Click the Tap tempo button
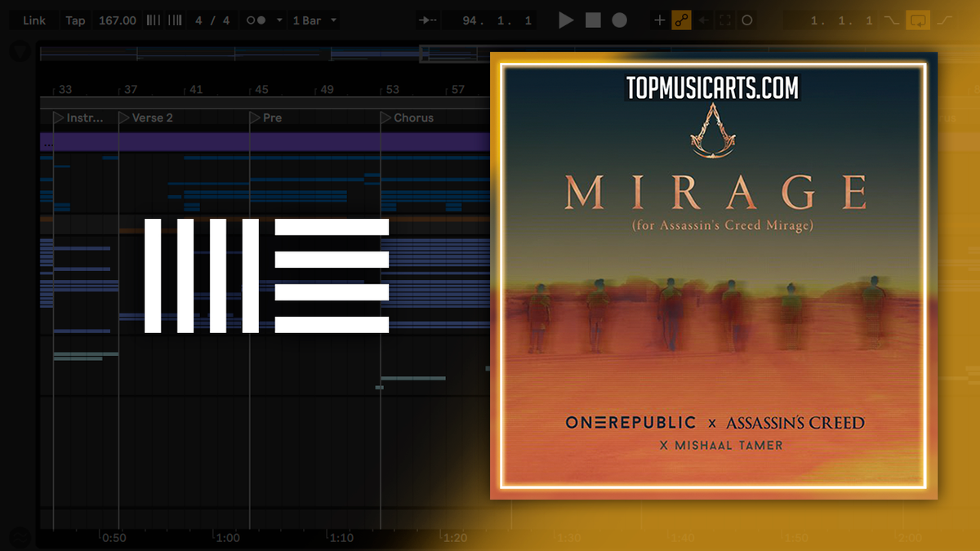The image size is (980, 551). [75, 20]
